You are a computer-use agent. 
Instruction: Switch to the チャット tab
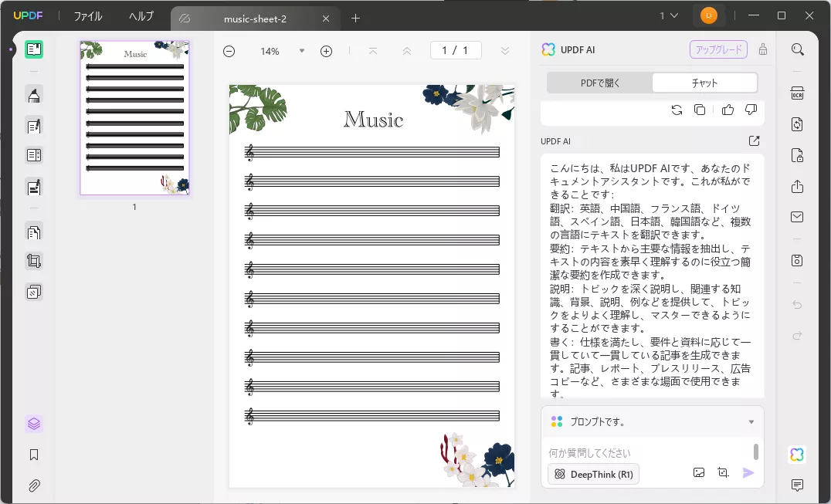coord(704,83)
